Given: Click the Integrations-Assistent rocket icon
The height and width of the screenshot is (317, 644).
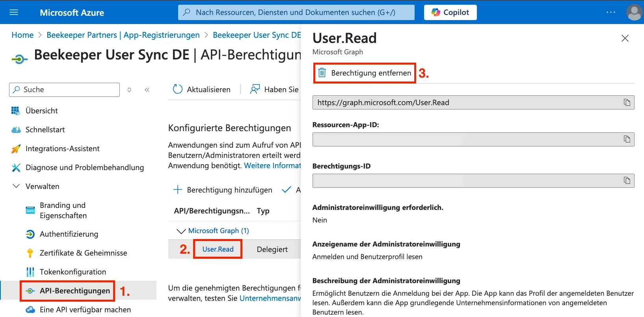Looking at the screenshot, I should tap(16, 148).
